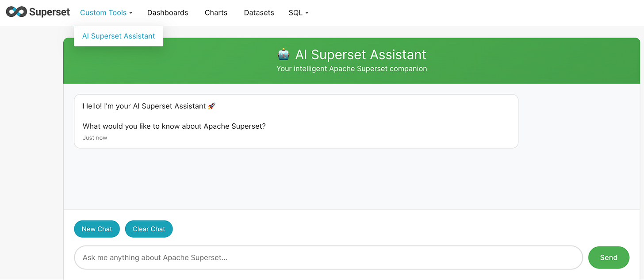Viewport: 644px width, 280px height.
Task: Select AI Superset Assistant menu entry
Action: click(119, 36)
